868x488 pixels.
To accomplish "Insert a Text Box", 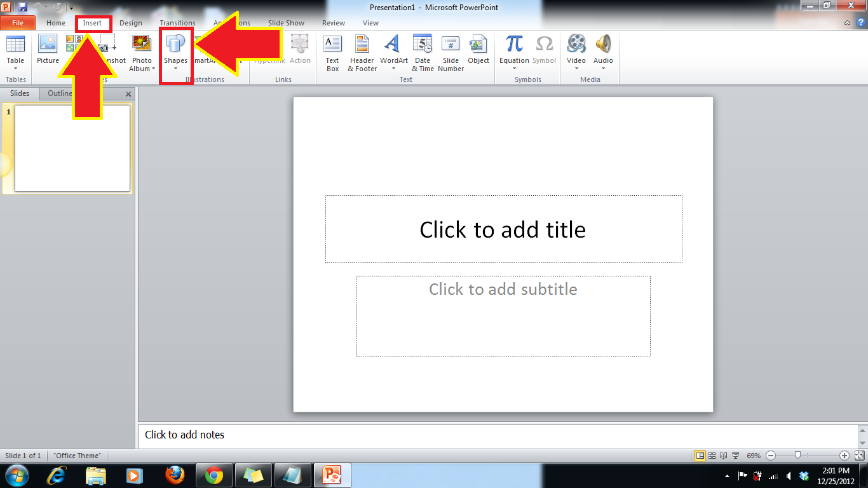I will [x=332, y=53].
